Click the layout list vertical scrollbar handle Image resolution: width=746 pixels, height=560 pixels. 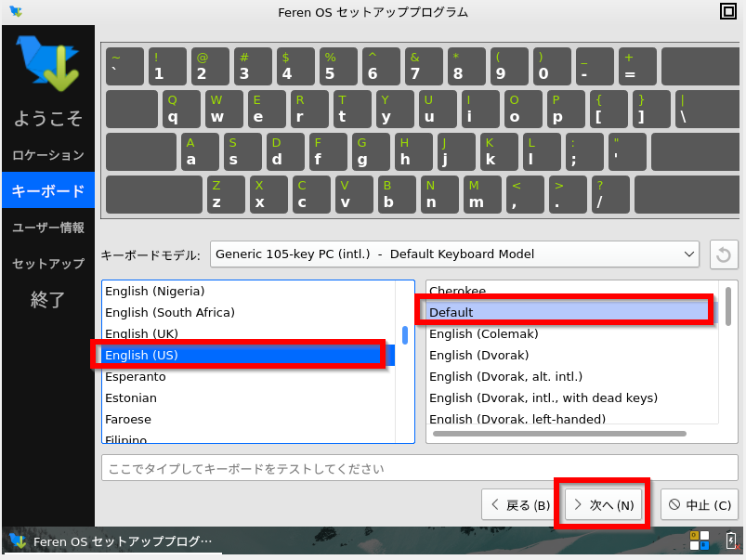(x=405, y=335)
